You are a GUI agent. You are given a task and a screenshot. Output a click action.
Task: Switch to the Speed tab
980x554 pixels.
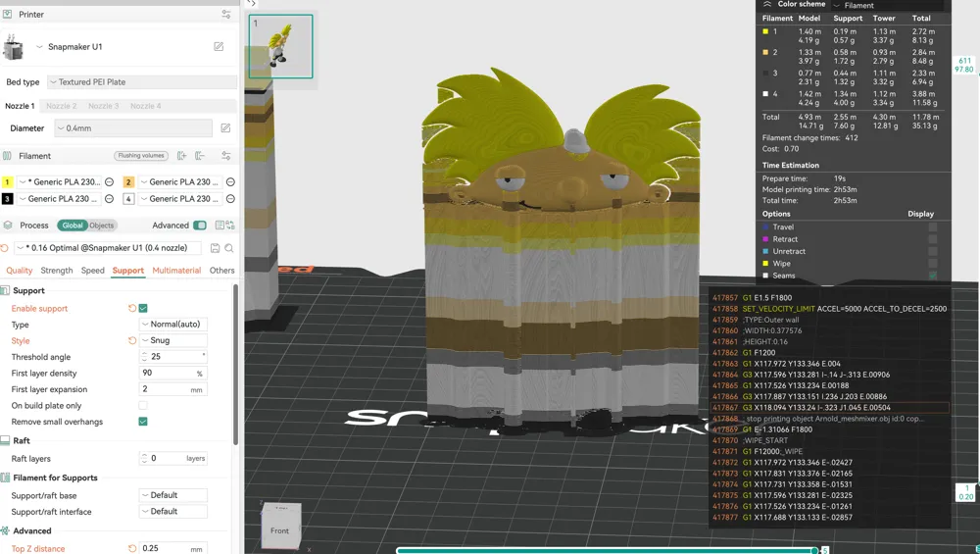coord(92,271)
